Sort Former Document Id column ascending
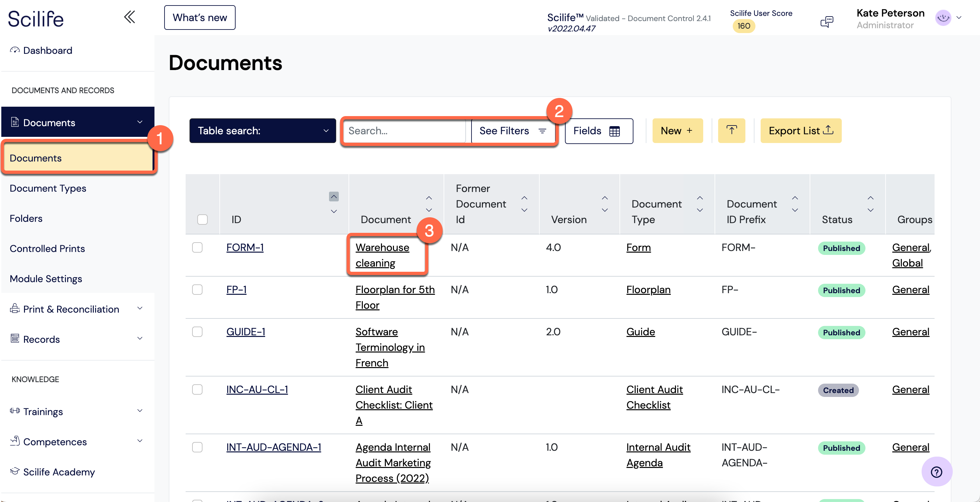This screenshot has width=980, height=502. [524, 198]
